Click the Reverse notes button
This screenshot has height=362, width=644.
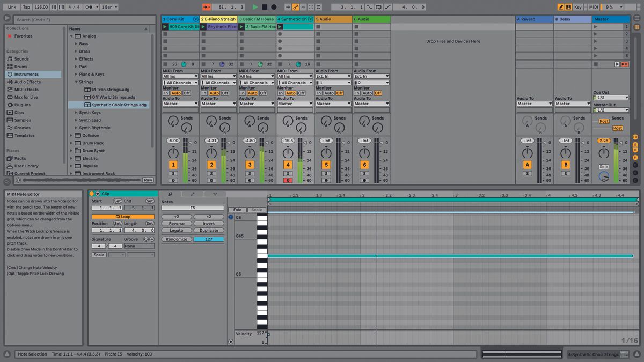click(x=177, y=224)
